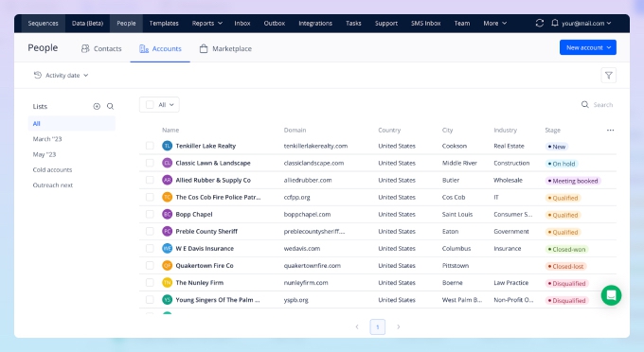644x352 pixels.
Task: Select the All list in sidebar
Action: click(72, 124)
